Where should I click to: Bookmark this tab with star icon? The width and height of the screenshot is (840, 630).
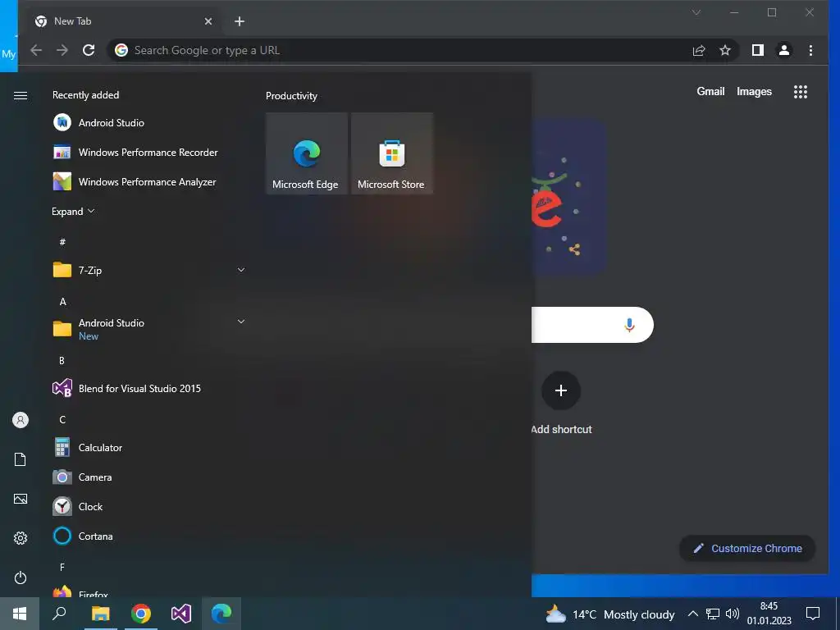(x=725, y=50)
